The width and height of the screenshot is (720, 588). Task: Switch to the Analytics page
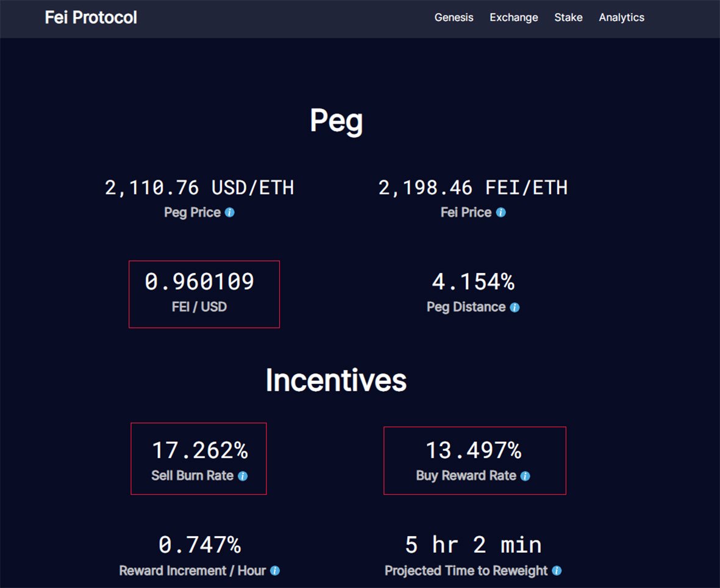coord(621,18)
